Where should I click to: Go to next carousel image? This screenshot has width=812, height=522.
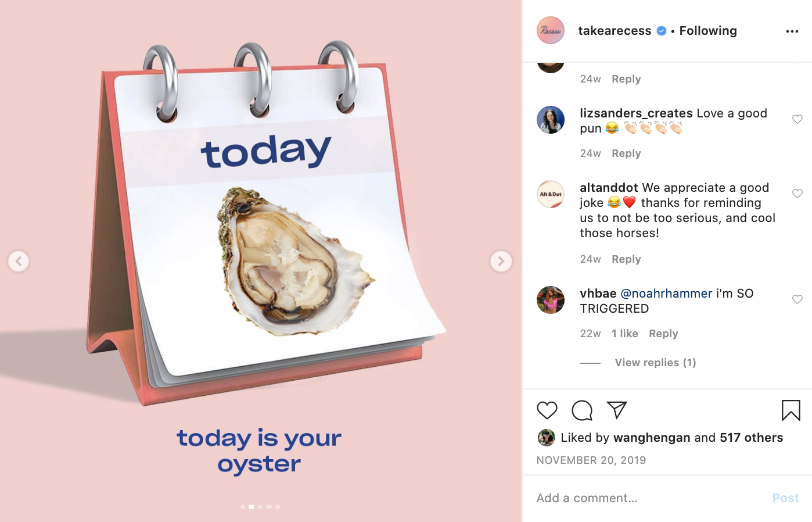point(501,261)
